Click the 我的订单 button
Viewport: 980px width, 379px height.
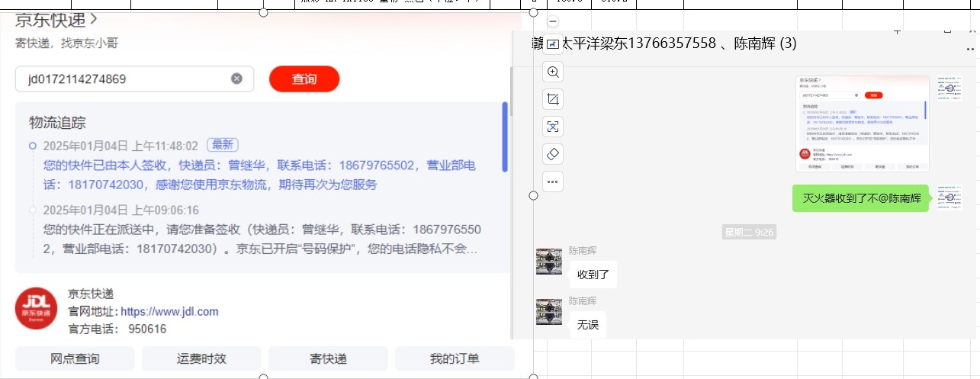455,358
